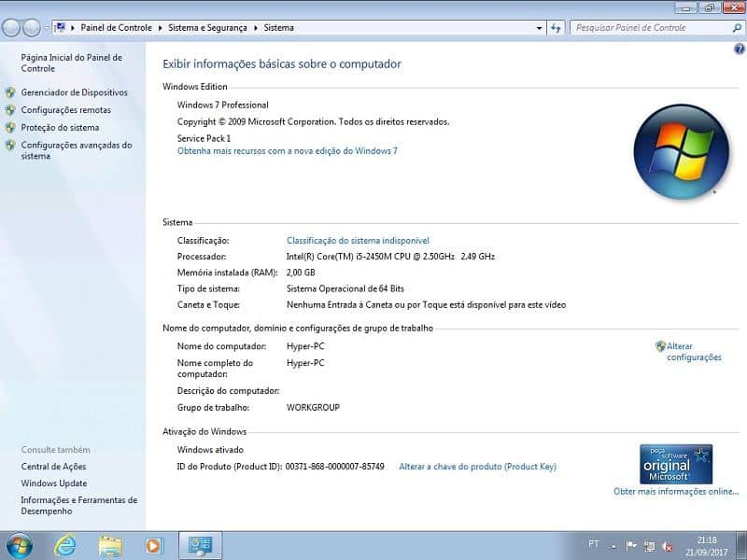Click processor value Intel Core i5-2450M

point(390,257)
